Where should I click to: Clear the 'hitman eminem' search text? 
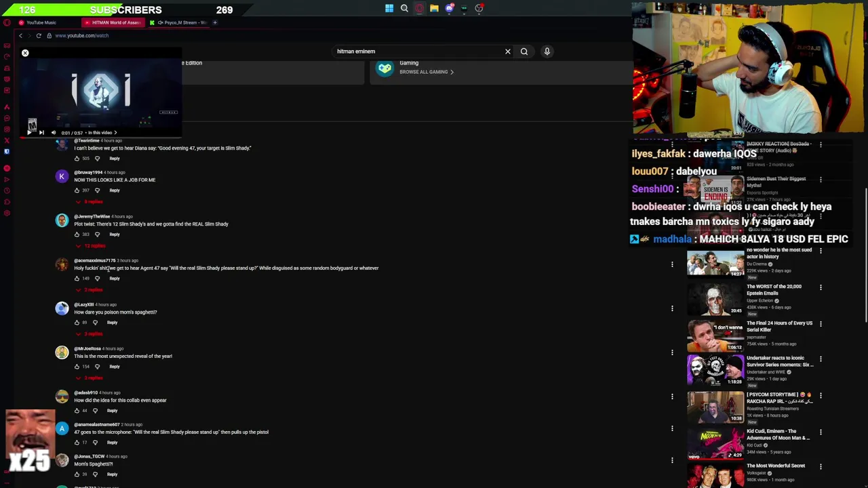click(507, 52)
